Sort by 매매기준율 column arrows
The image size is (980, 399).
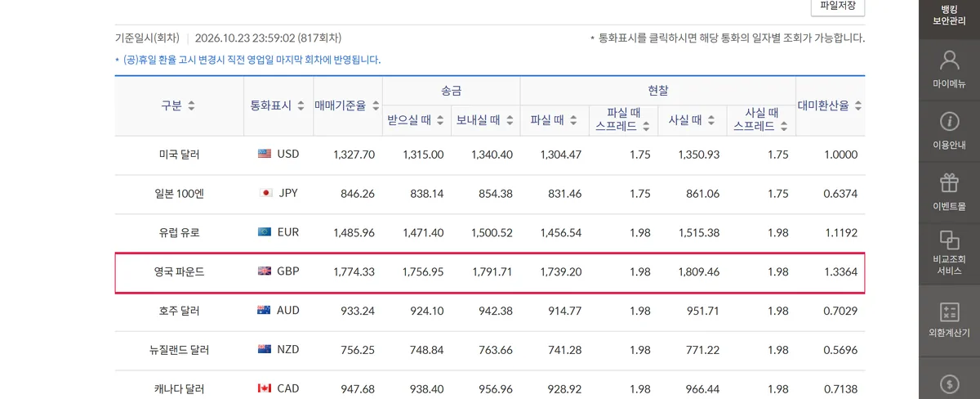[376, 105]
